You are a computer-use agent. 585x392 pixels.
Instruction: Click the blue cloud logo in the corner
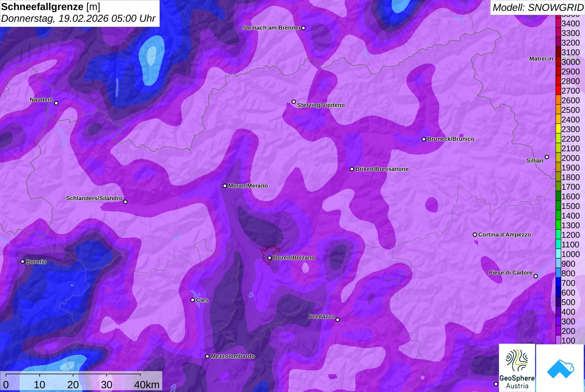(560, 368)
